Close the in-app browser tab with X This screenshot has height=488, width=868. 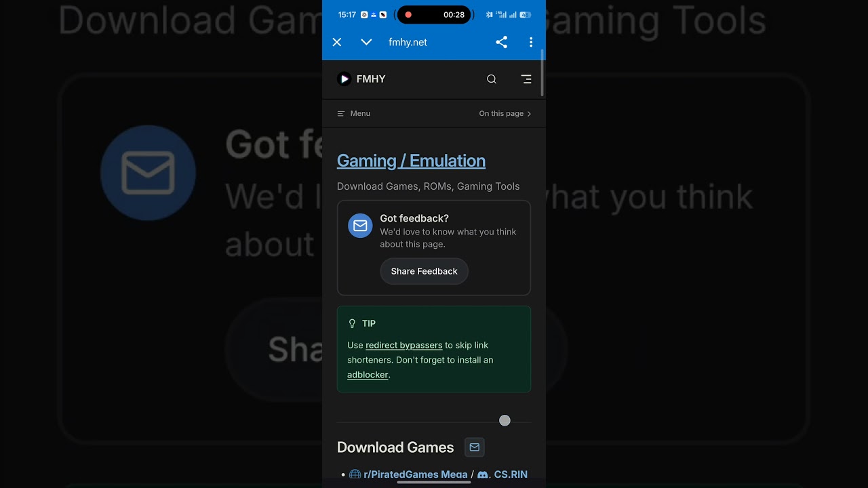(337, 42)
